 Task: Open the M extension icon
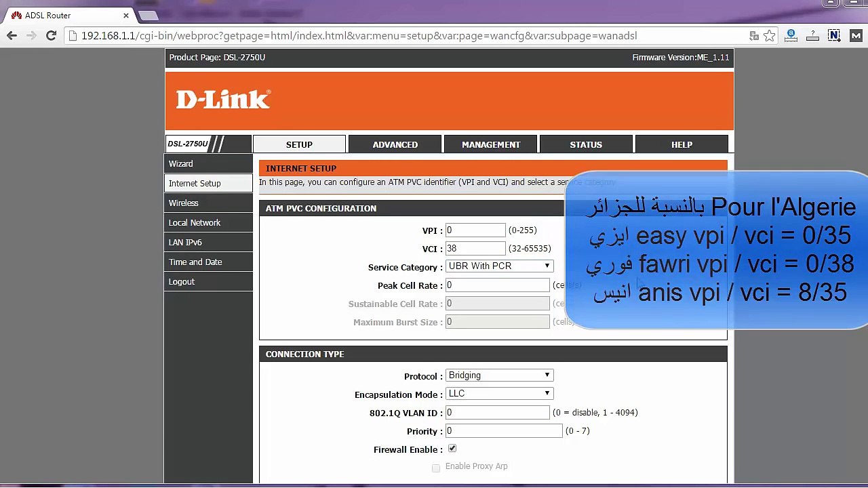pyautogui.click(x=854, y=36)
